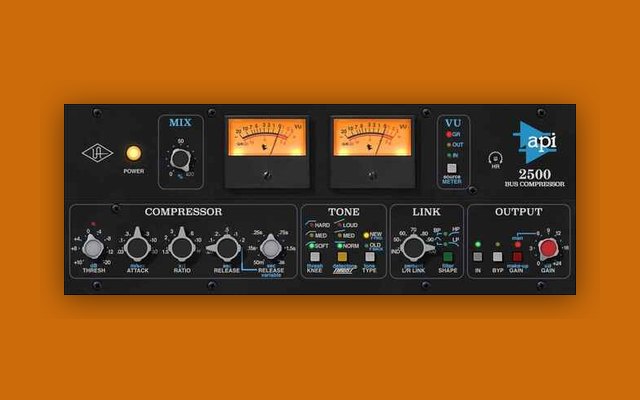Click the LP filter shape LED
This screenshot has height=400, width=640.
445,244
